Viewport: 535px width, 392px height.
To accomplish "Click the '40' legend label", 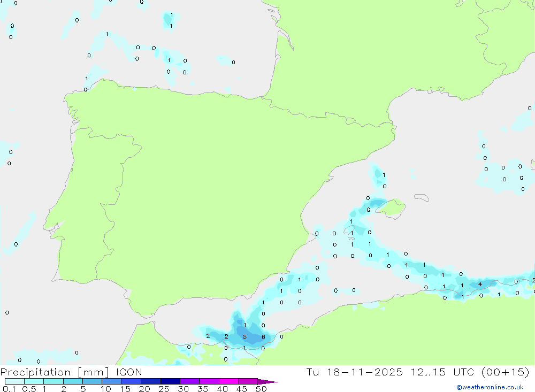I will point(222,389).
